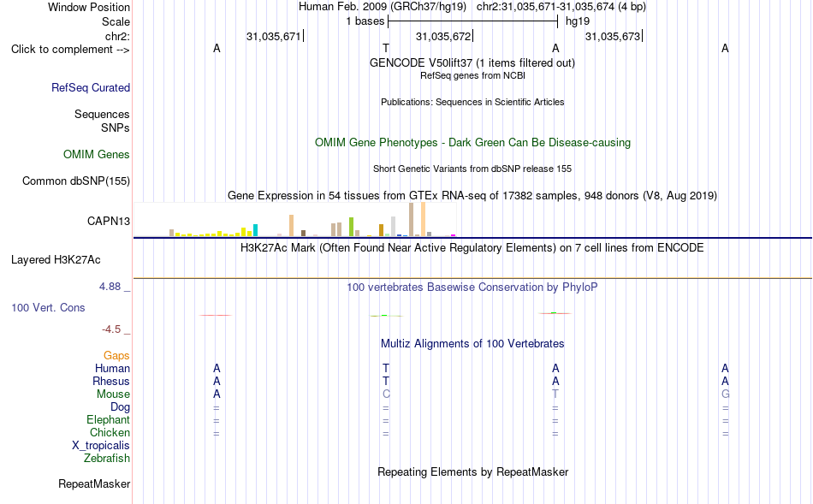The width and height of the screenshot is (813, 504).
Task: Click the Layered H3K27Ac track label
Action: 56,260
